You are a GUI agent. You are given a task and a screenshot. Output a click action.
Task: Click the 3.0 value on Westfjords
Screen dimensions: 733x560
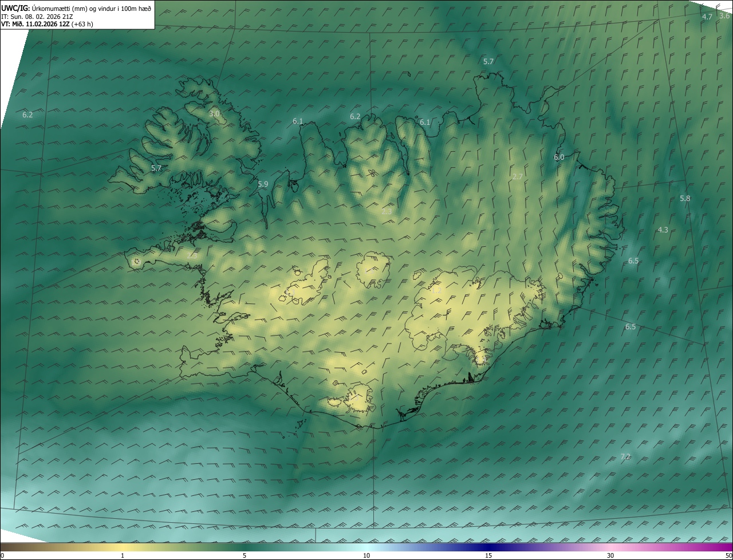tap(214, 114)
